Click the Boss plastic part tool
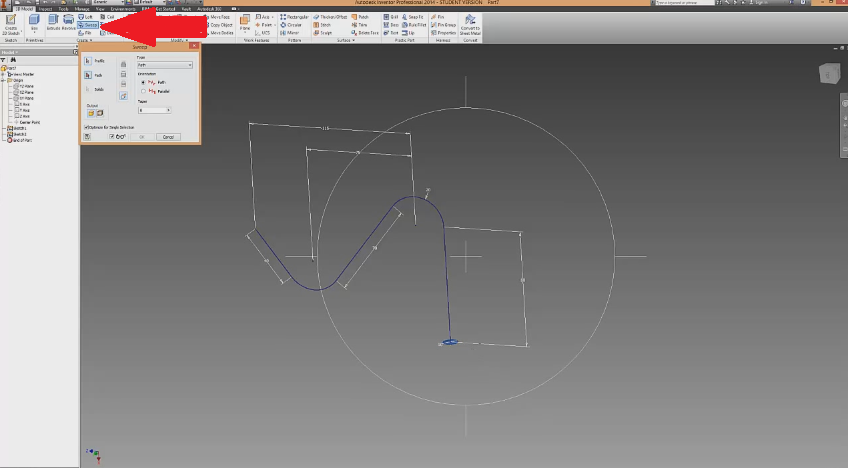The width and height of the screenshot is (848, 468). (x=391, y=25)
